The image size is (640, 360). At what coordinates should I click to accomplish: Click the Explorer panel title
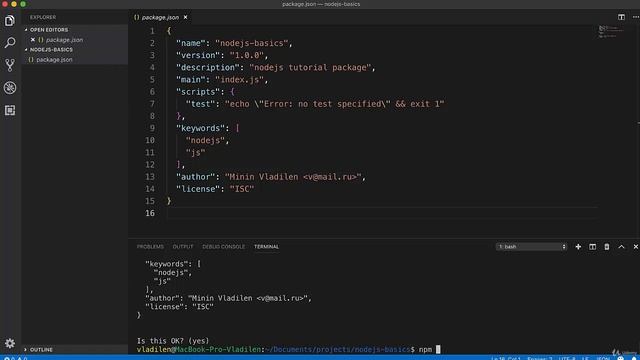43,17
